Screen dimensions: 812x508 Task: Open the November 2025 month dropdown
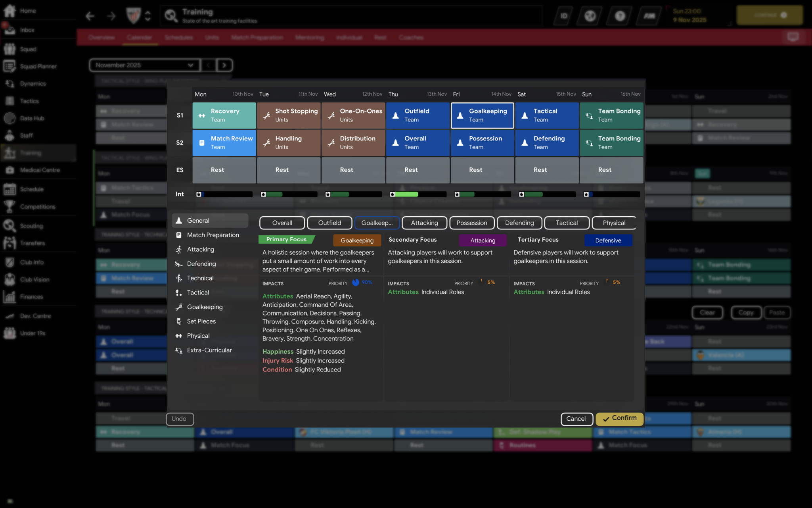tap(144, 65)
